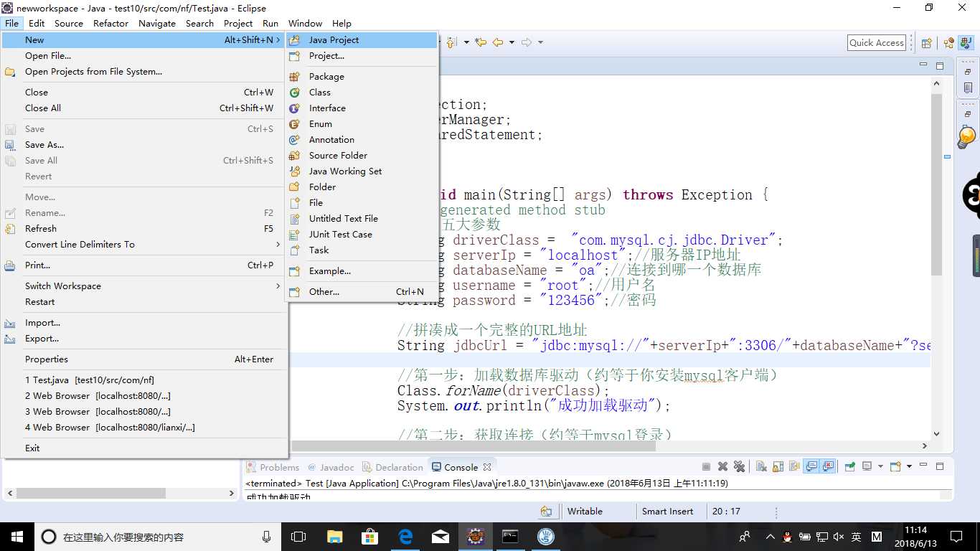
Task: Click the Last Edit Location arrow icon
Action: click(480, 42)
